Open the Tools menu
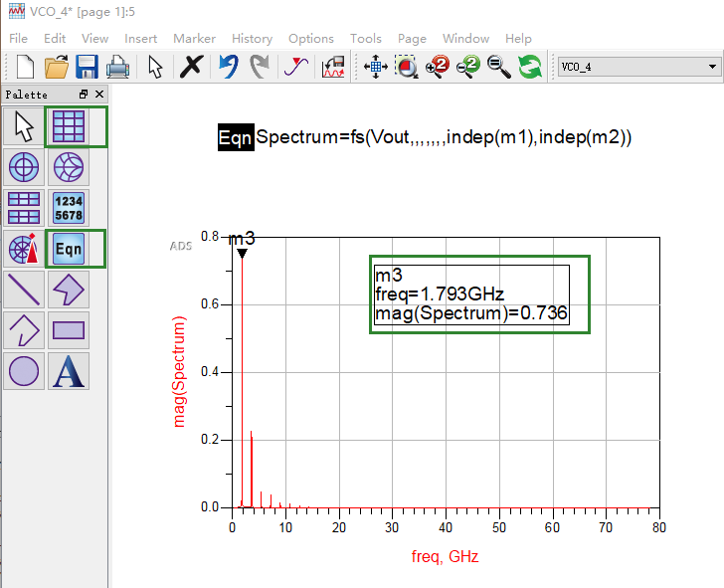The width and height of the screenshot is (724, 588). (x=366, y=39)
